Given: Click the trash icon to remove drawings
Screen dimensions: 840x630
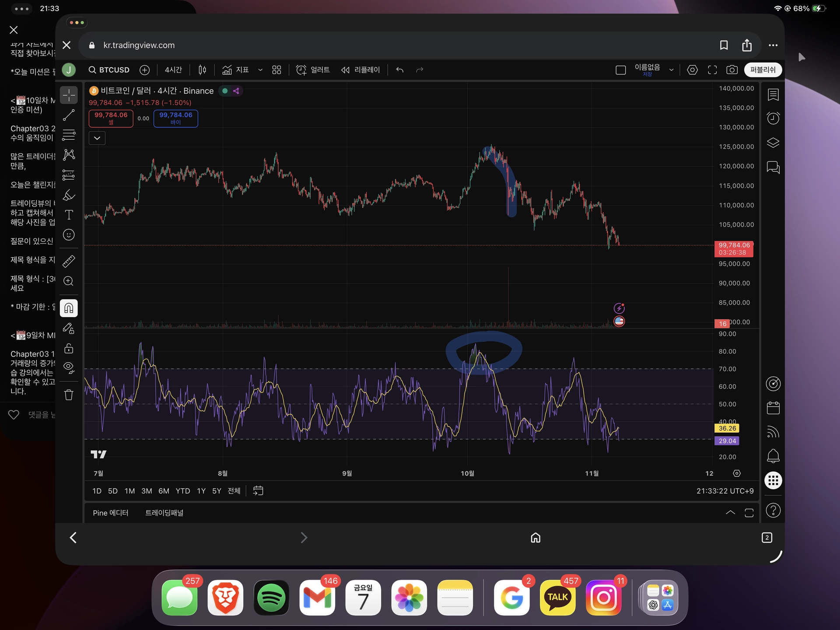Looking at the screenshot, I should click(x=69, y=395).
